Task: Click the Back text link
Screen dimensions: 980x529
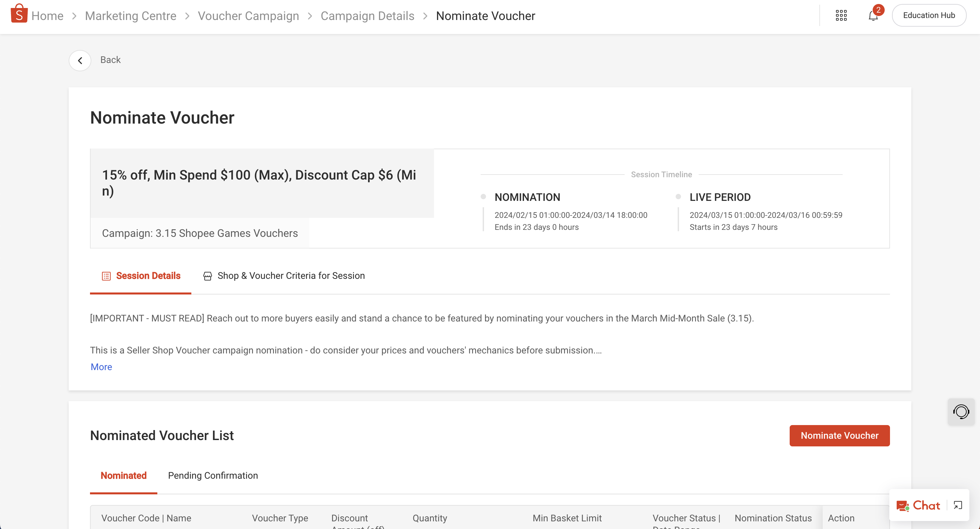Action: pos(110,60)
